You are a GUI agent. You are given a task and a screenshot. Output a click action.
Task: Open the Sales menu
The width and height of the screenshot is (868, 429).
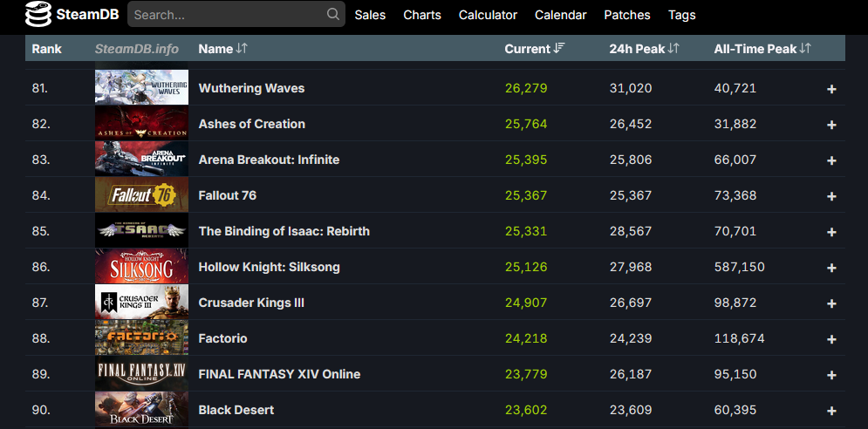click(x=370, y=15)
